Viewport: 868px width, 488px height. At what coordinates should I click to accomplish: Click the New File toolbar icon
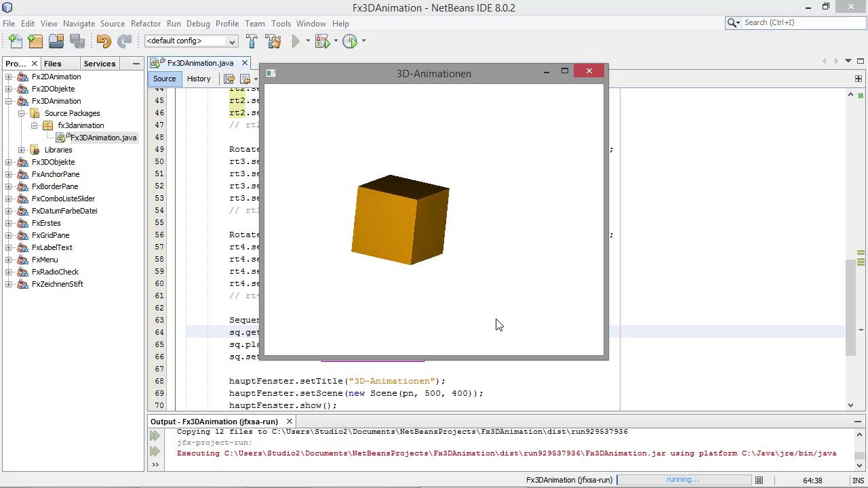16,41
